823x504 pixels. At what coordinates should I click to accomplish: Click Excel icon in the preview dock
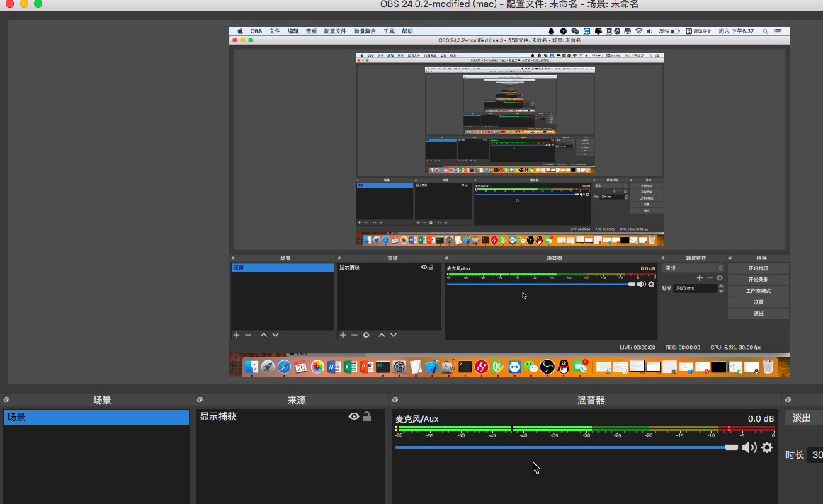click(350, 367)
